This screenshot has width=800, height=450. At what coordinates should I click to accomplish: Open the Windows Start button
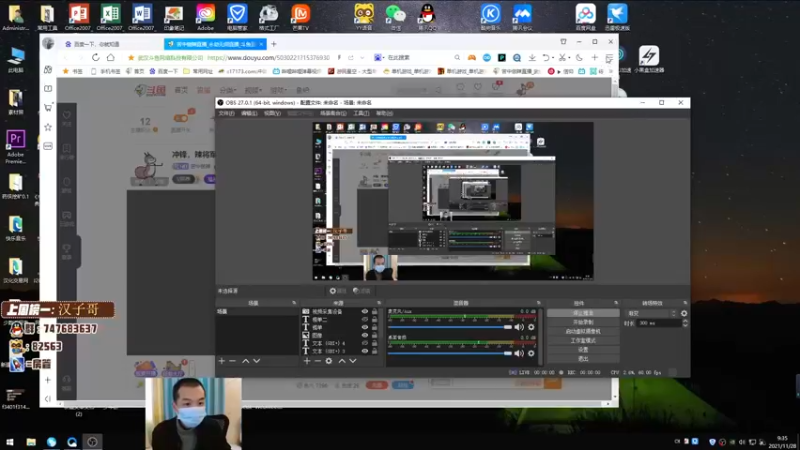point(9,442)
